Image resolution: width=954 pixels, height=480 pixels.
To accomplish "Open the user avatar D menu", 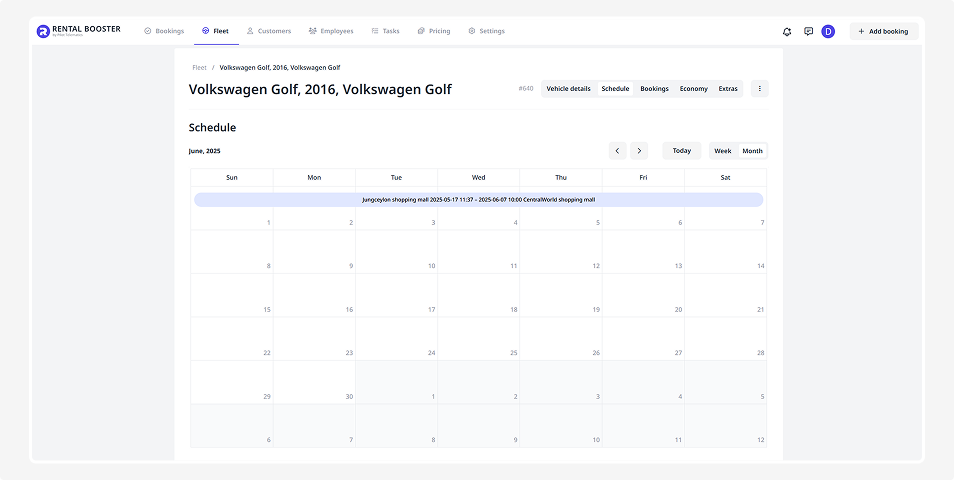I will [828, 31].
